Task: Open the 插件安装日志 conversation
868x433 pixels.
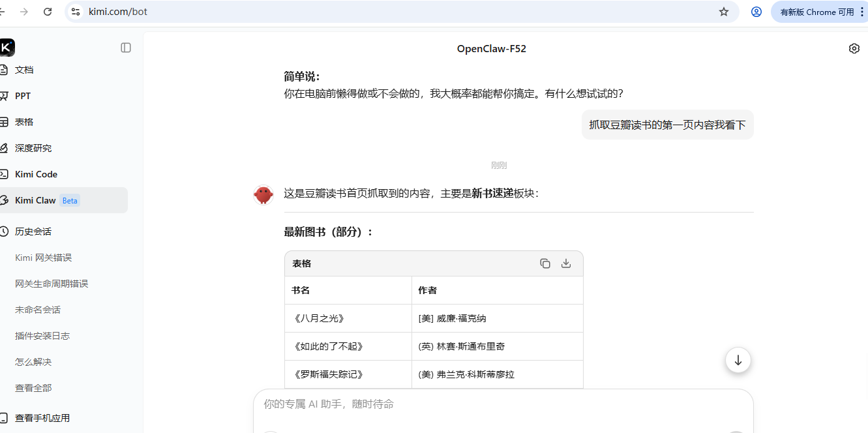Action: tap(42, 336)
